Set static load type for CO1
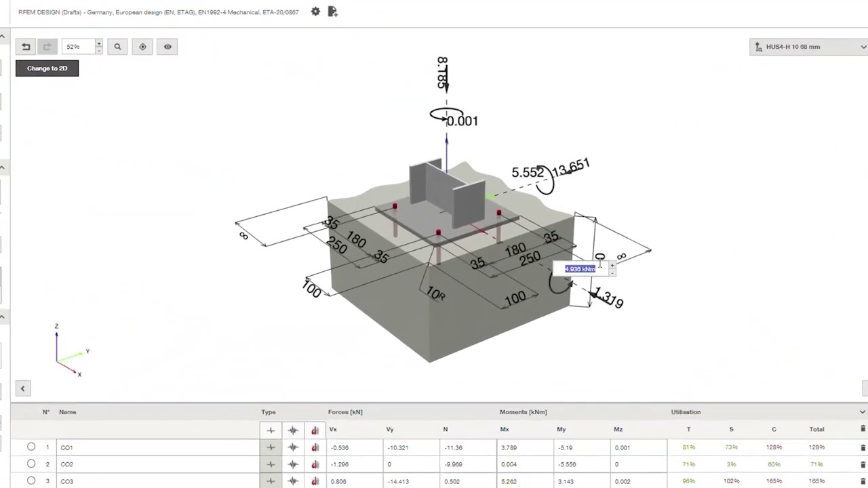The height and width of the screenshot is (488, 868). click(271, 447)
